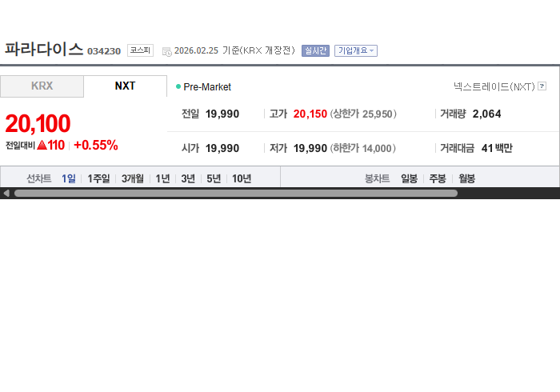Select the 1년 line chart period
Viewport: 560px width, 392px height.
point(162,178)
